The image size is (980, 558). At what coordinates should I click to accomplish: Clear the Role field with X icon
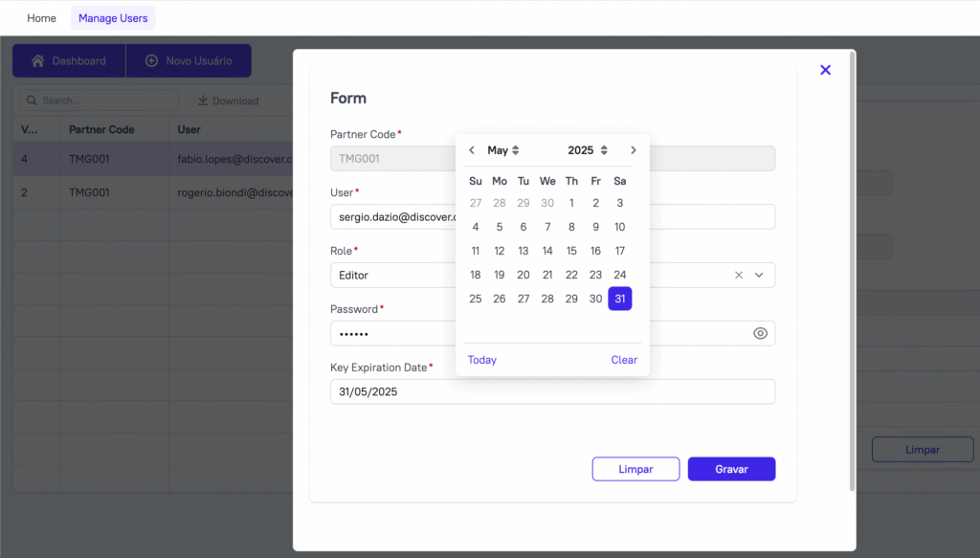point(739,275)
